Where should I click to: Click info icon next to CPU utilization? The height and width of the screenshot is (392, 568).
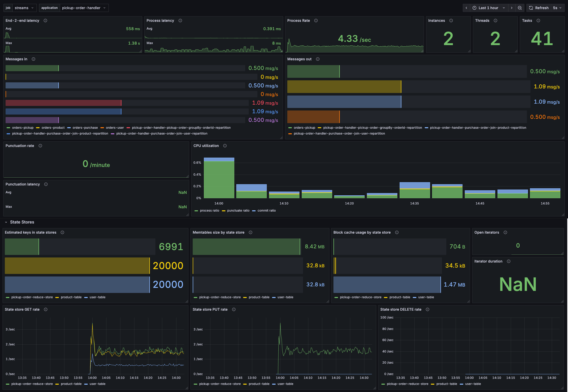coord(225,146)
